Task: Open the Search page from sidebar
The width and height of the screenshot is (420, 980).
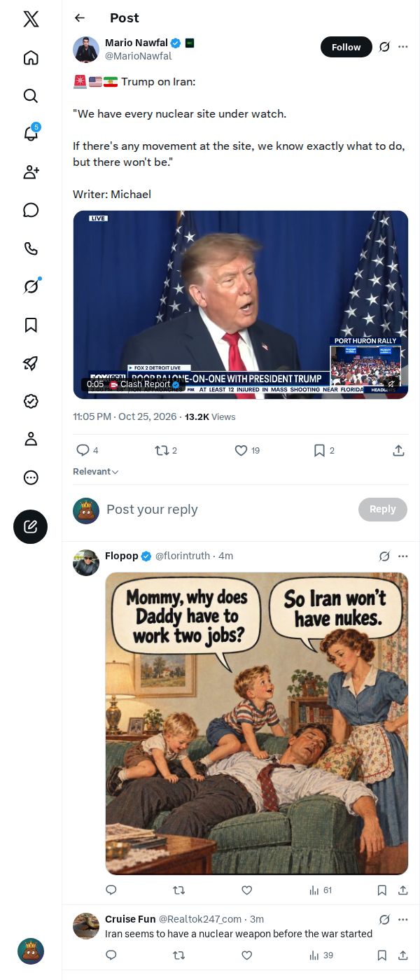Action: [x=31, y=96]
